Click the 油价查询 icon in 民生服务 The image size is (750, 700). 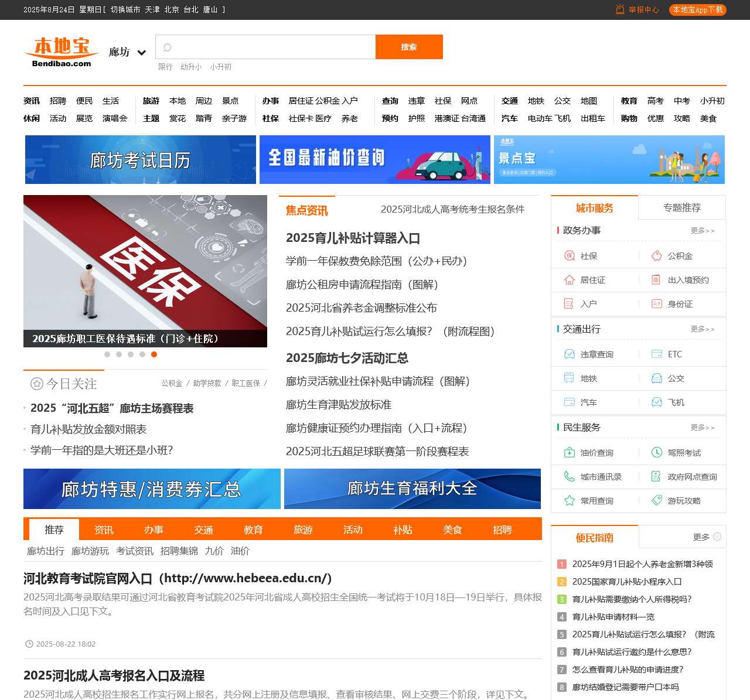pyautogui.click(x=569, y=453)
